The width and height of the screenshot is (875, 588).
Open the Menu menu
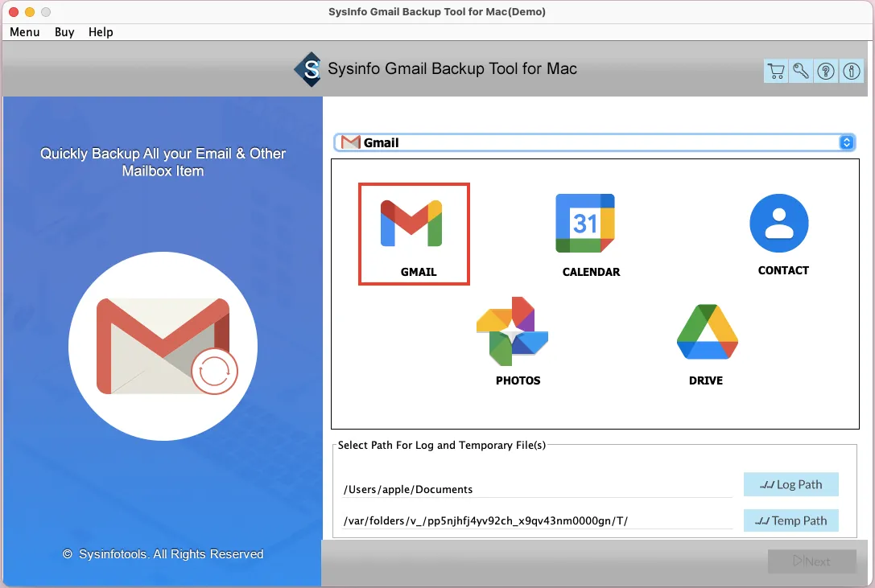pyautogui.click(x=25, y=32)
